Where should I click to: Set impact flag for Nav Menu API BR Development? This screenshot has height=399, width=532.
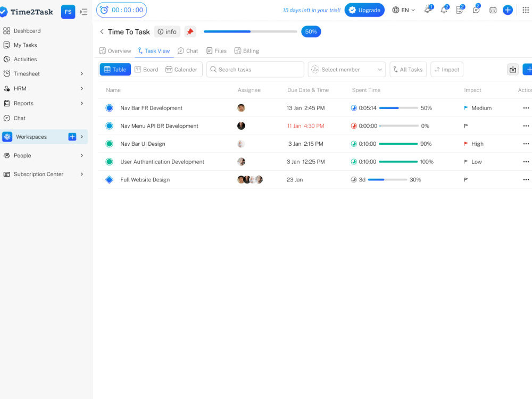[466, 126]
